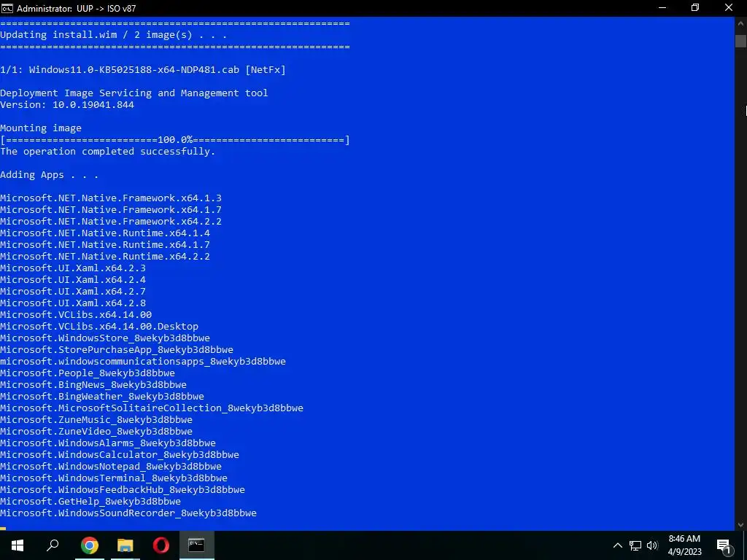The height and width of the screenshot is (560, 747).
Task: Click Microsoft.UI.Xaml.x64.2.3 line
Action: [73, 268]
